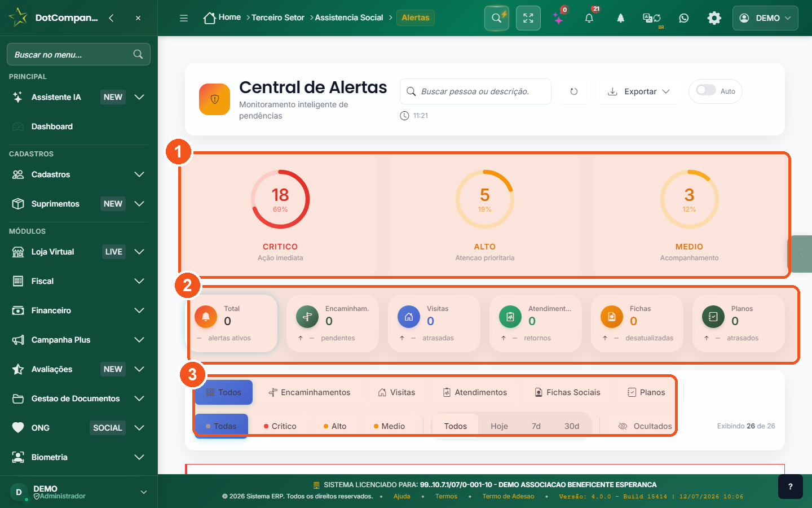The height and width of the screenshot is (508, 812).
Task: Click the Visitas house card icon
Action: [x=409, y=317]
